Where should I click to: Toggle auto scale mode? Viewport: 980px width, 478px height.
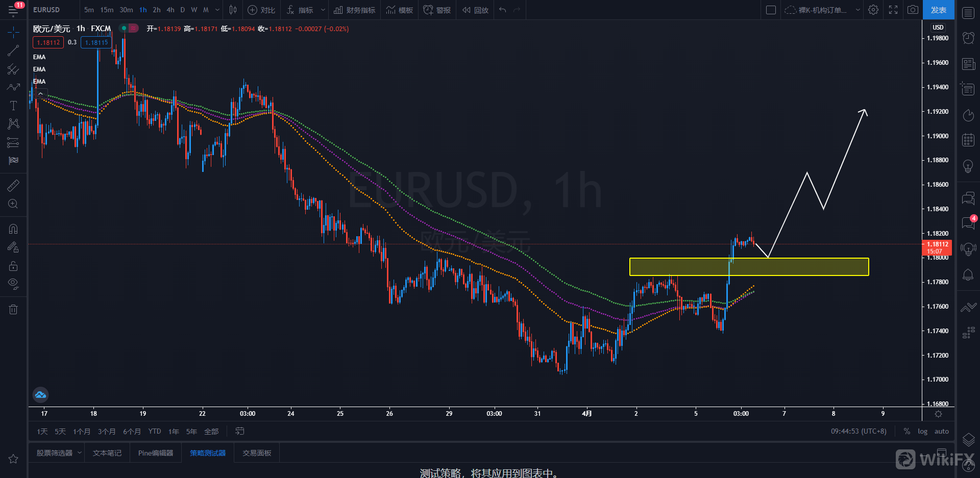click(x=942, y=432)
